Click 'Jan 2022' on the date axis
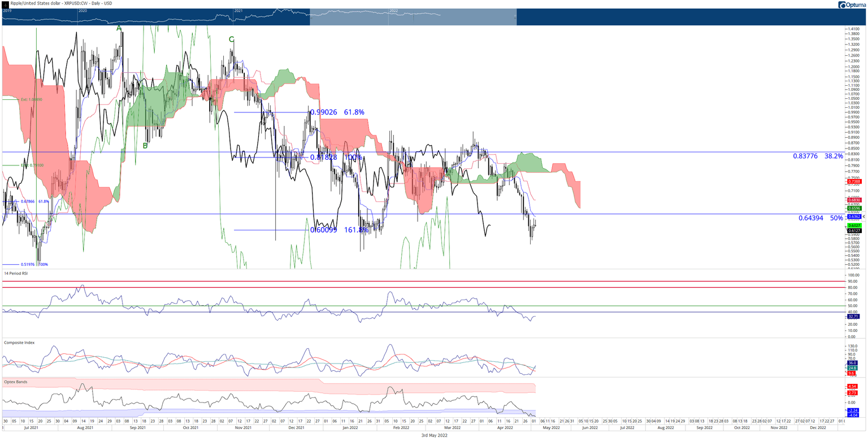 point(350,428)
